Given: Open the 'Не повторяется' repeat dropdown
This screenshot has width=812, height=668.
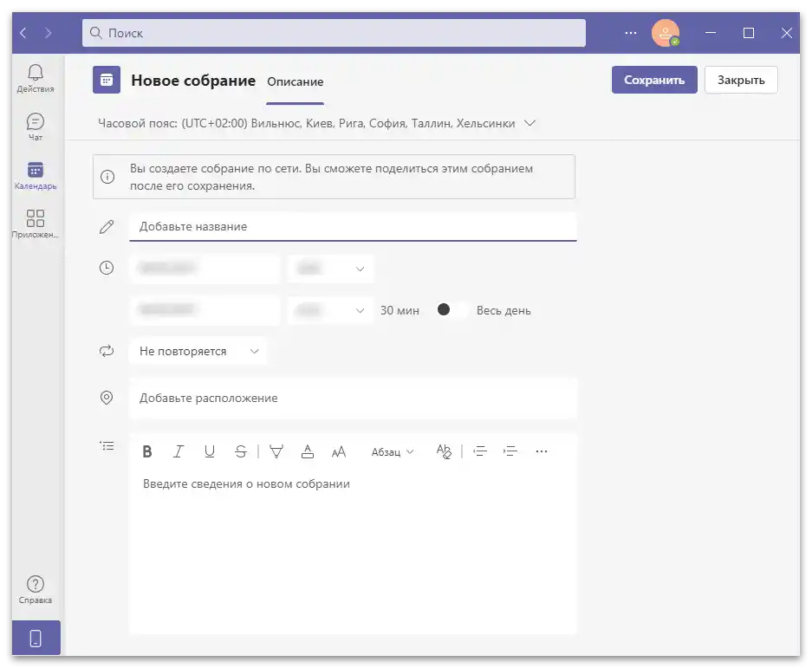Looking at the screenshot, I should click(198, 351).
